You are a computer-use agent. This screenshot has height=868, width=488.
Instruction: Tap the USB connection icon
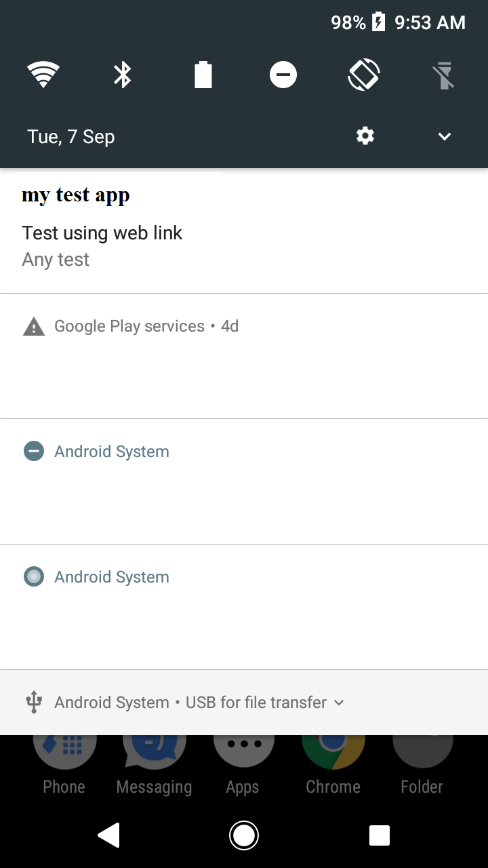tap(33, 702)
